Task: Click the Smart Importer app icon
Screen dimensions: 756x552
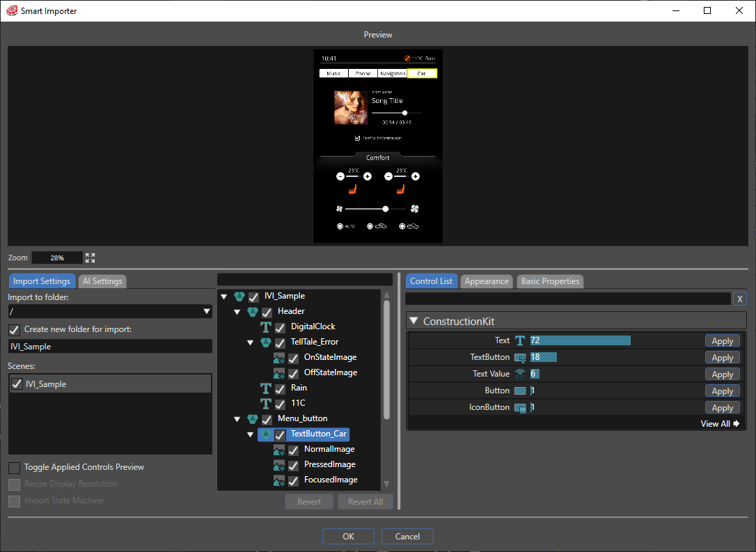Action: tap(12, 10)
